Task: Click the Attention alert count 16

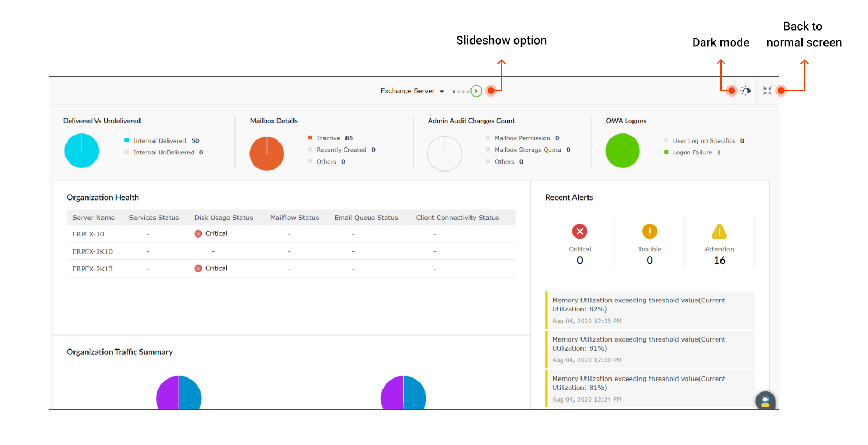Action: [719, 261]
